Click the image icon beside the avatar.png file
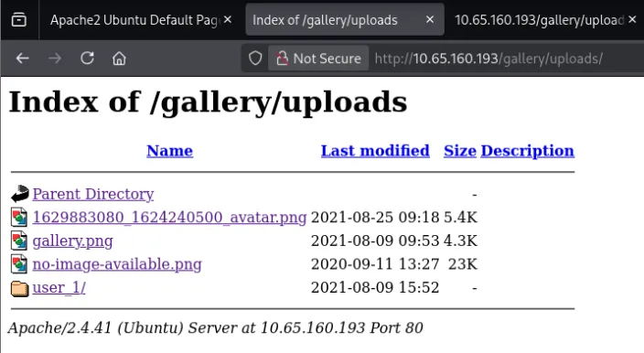Image resolution: width=644 pixels, height=353 pixels. click(19, 217)
